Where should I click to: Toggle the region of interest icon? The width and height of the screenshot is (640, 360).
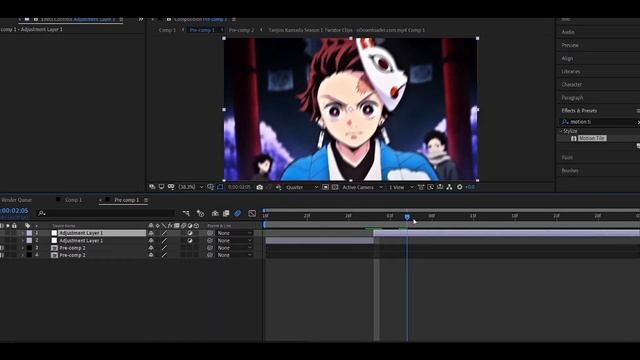(x=325, y=187)
